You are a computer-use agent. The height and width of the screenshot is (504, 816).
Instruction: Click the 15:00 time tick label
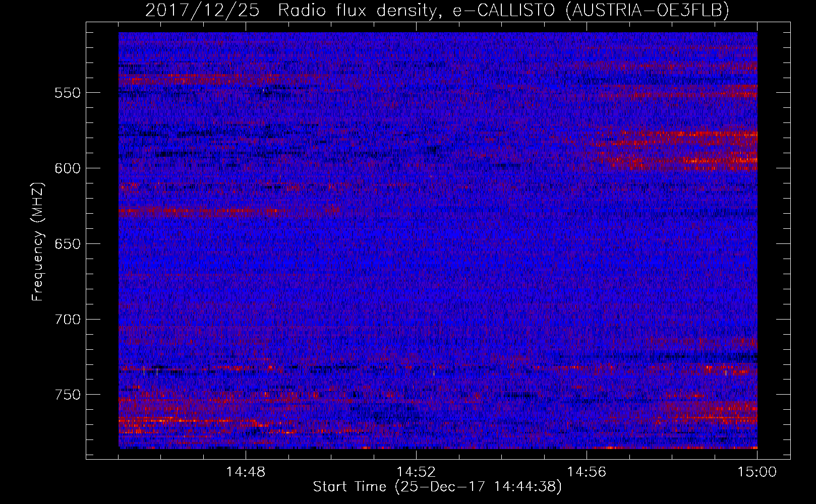click(x=757, y=472)
